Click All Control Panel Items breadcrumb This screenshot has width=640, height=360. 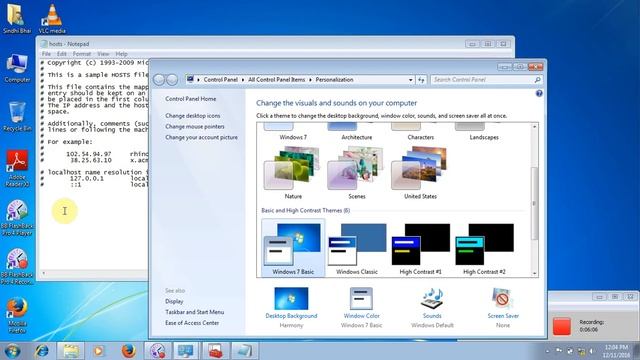[x=276, y=80]
